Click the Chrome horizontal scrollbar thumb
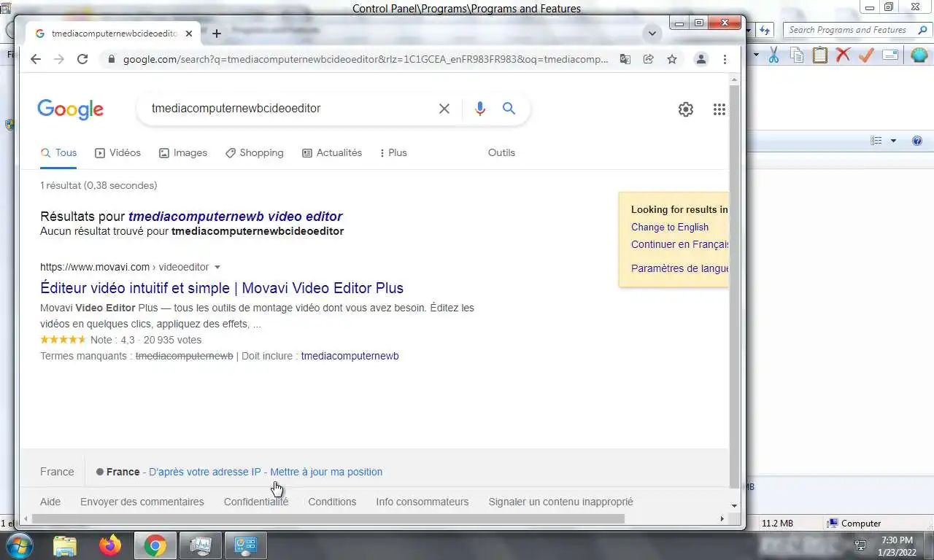 pyautogui.click(x=328, y=518)
